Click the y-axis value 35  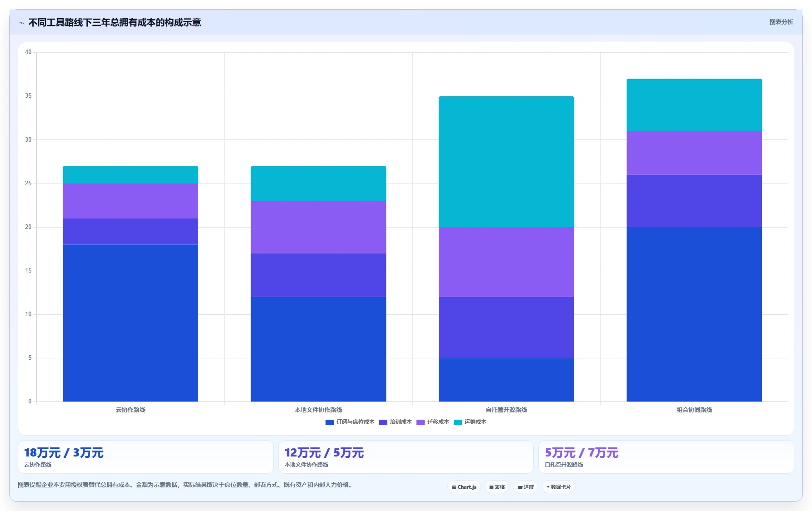coord(28,96)
